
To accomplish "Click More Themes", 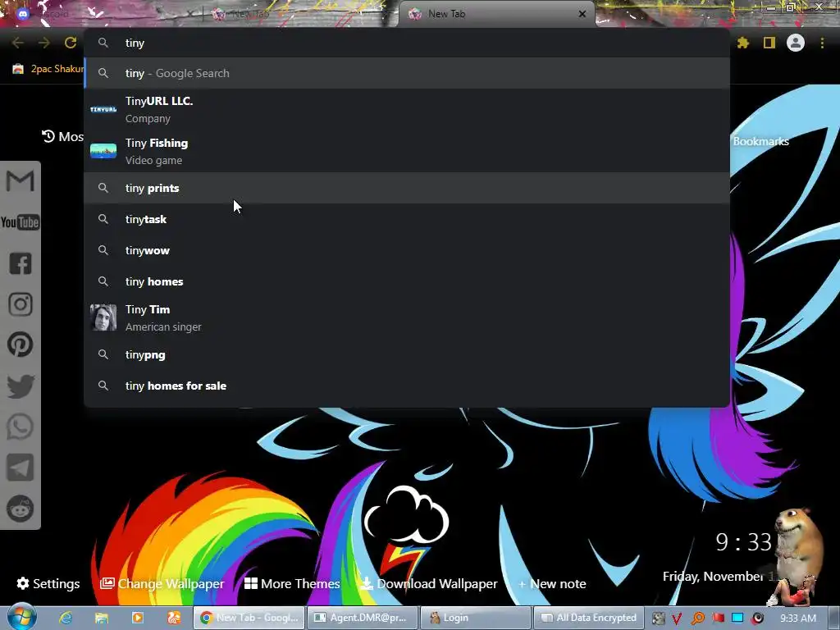I will coord(292,583).
